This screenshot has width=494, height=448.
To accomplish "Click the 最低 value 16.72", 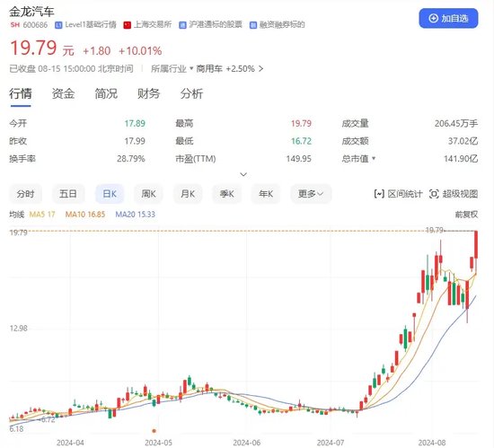I will [301, 141].
